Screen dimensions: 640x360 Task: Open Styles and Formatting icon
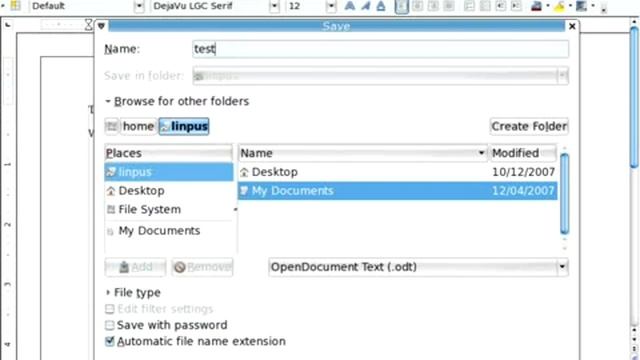[x=16, y=5]
